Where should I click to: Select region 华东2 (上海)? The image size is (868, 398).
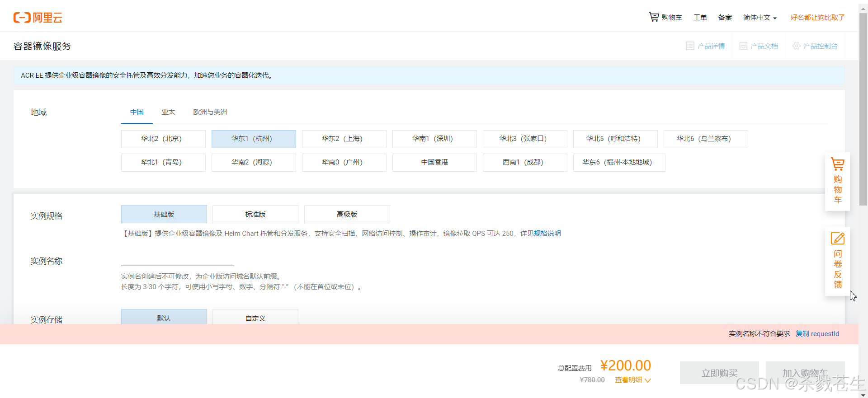point(344,139)
